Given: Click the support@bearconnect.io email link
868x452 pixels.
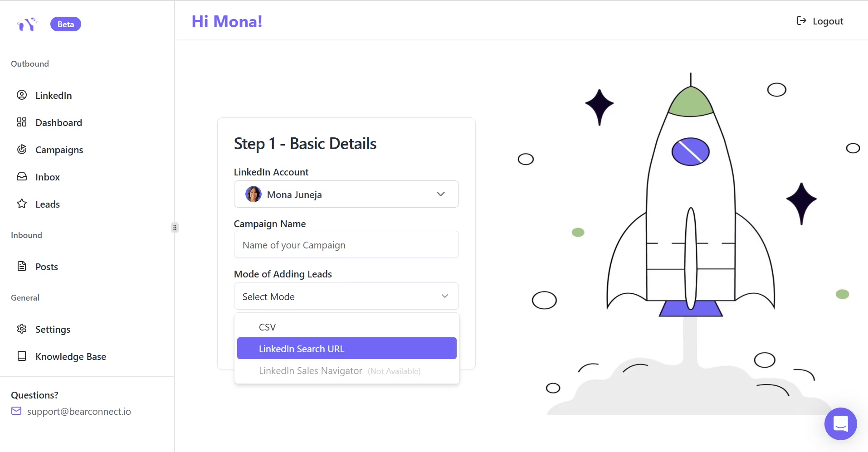Looking at the screenshot, I should [x=79, y=412].
